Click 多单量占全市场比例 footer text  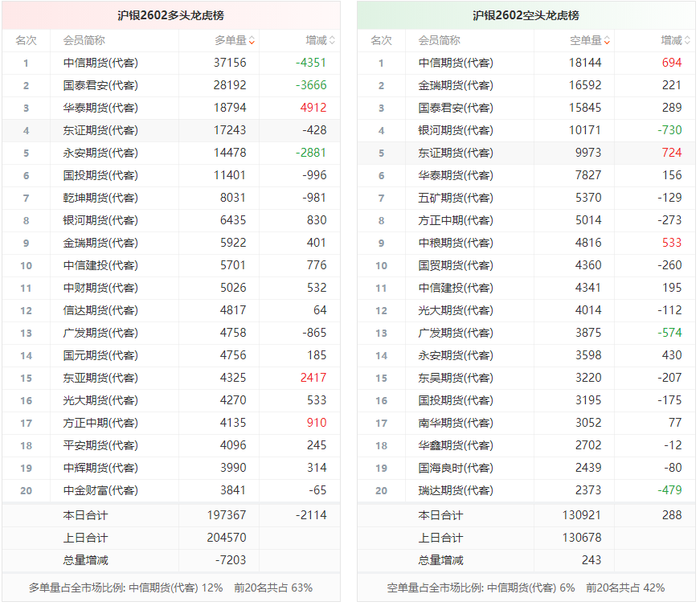[170, 588]
